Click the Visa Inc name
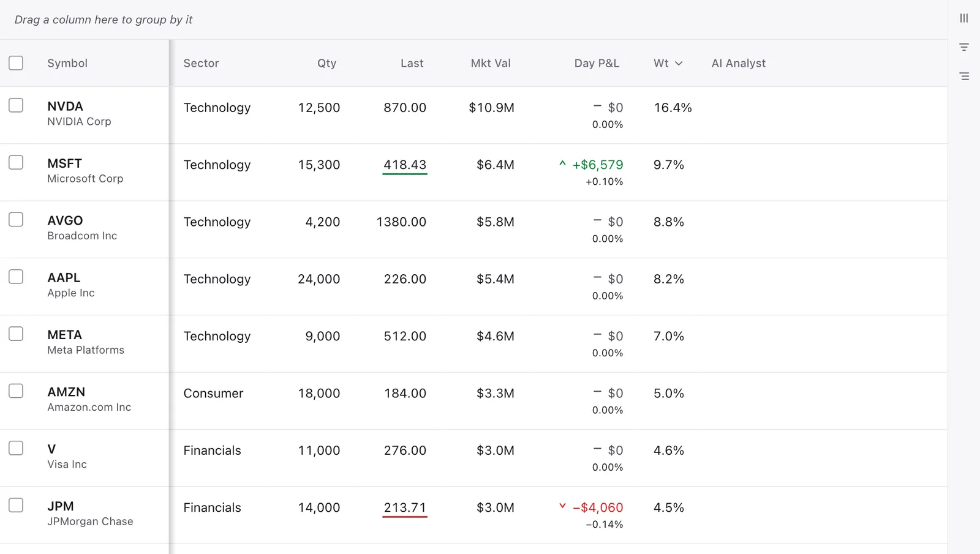 pos(67,464)
